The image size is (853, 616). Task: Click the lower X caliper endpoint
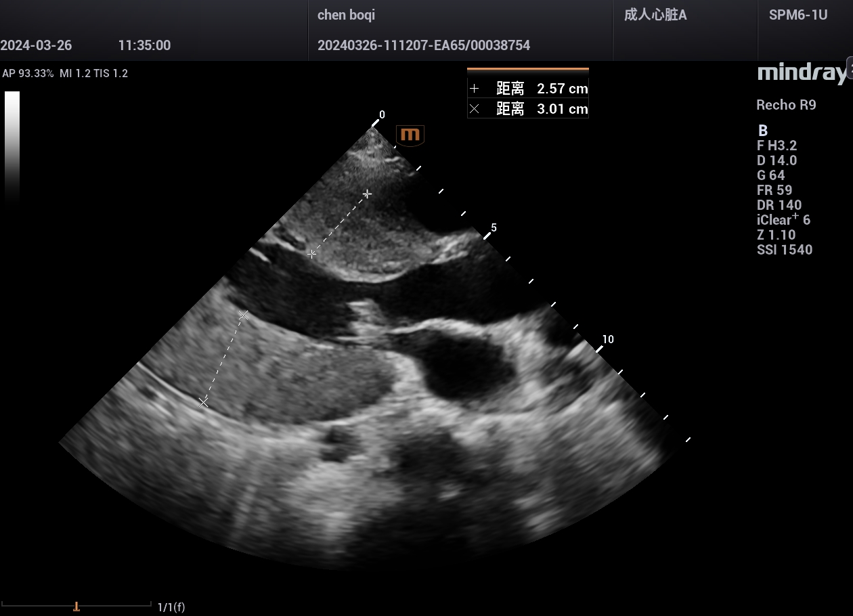pos(203,403)
